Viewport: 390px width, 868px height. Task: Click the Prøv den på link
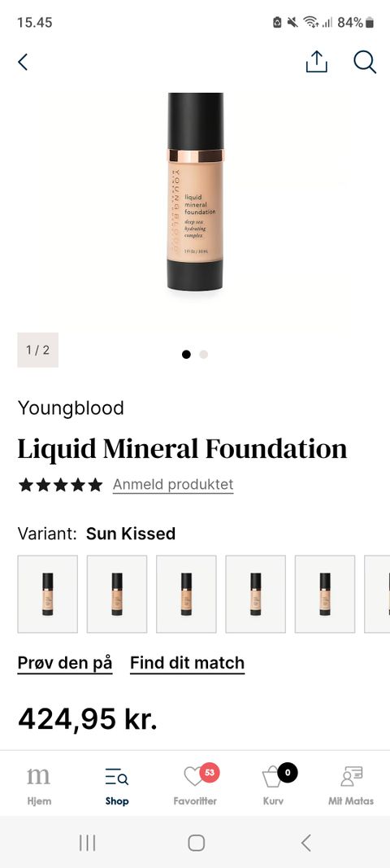coord(65,663)
